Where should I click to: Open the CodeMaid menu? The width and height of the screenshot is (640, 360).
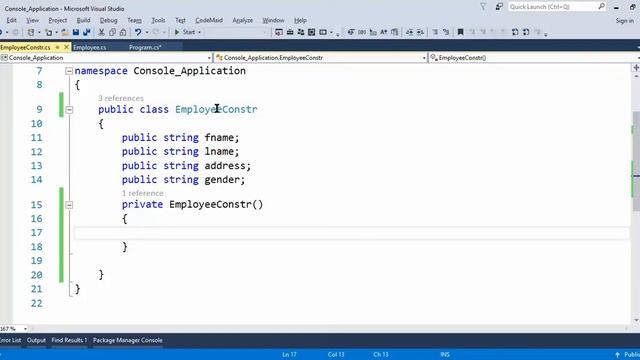[x=209, y=20]
